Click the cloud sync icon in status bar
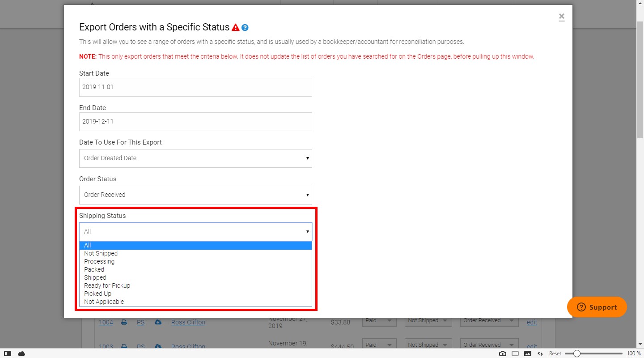The image size is (644, 358). pos(21,354)
